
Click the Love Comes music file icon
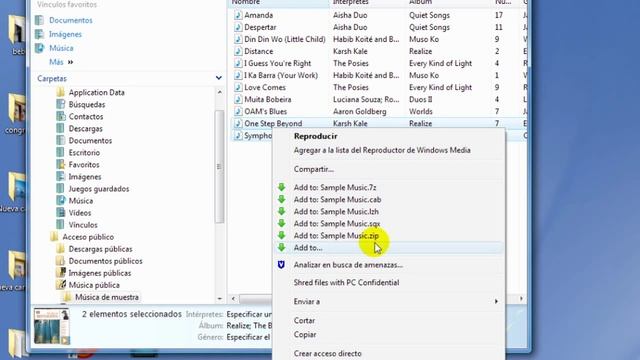click(238, 87)
